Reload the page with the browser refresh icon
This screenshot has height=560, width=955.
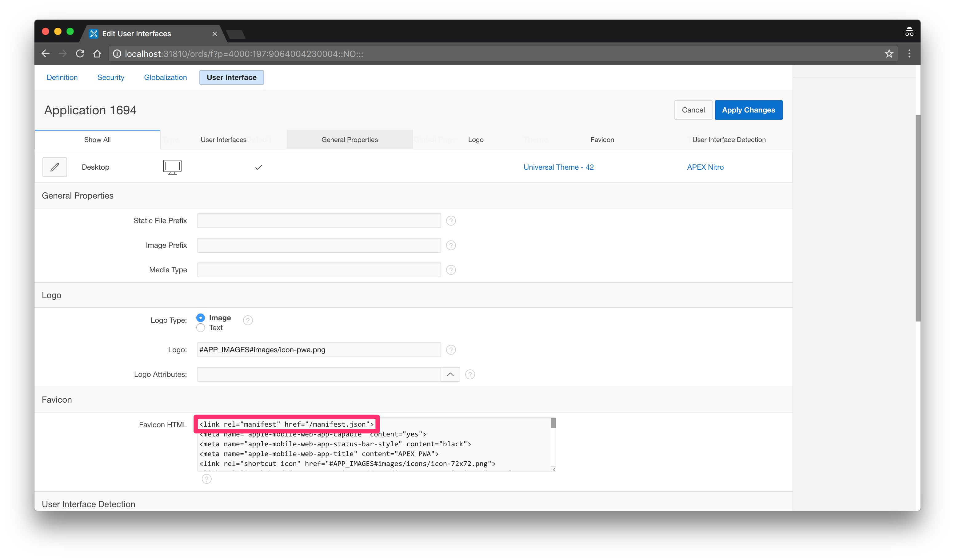tap(80, 54)
